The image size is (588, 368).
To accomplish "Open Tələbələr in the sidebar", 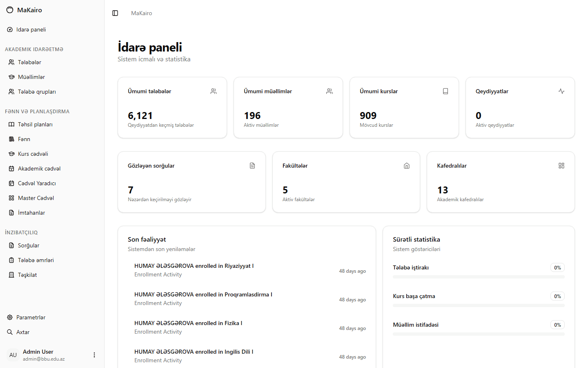I will (29, 62).
